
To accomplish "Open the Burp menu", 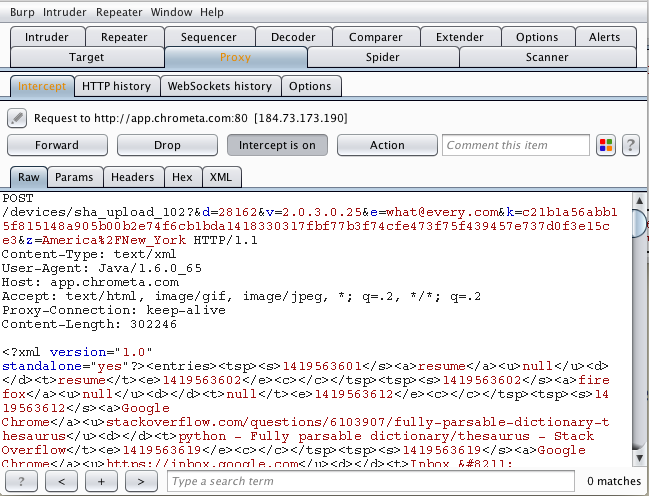I will tap(22, 12).
